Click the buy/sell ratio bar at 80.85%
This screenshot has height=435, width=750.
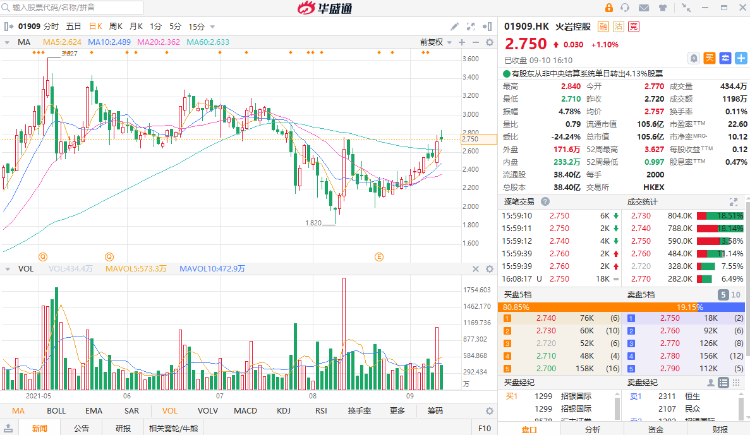621,307
